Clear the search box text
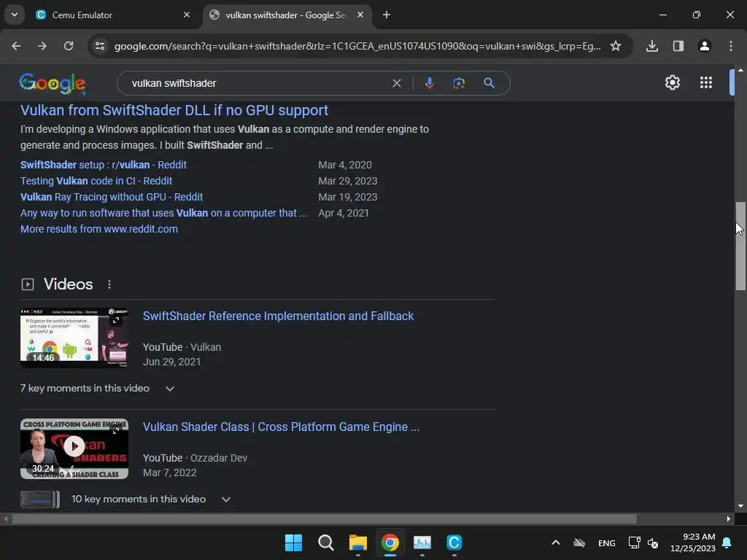The image size is (747, 560). [x=396, y=83]
